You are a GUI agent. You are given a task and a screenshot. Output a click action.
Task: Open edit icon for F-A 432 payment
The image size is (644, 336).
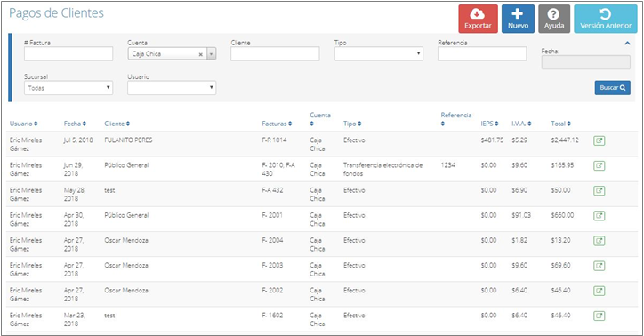[600, 191]
